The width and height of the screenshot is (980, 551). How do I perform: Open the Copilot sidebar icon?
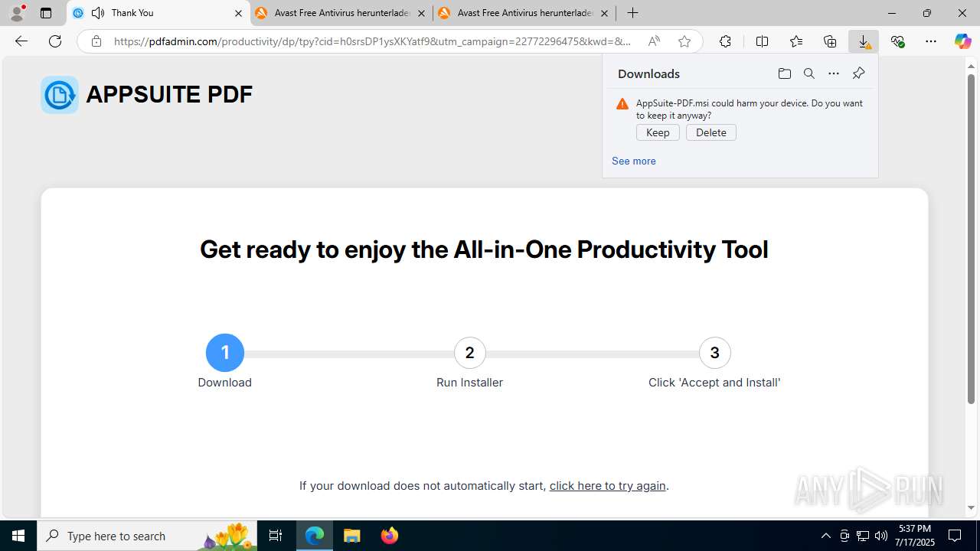click(962, 41)
